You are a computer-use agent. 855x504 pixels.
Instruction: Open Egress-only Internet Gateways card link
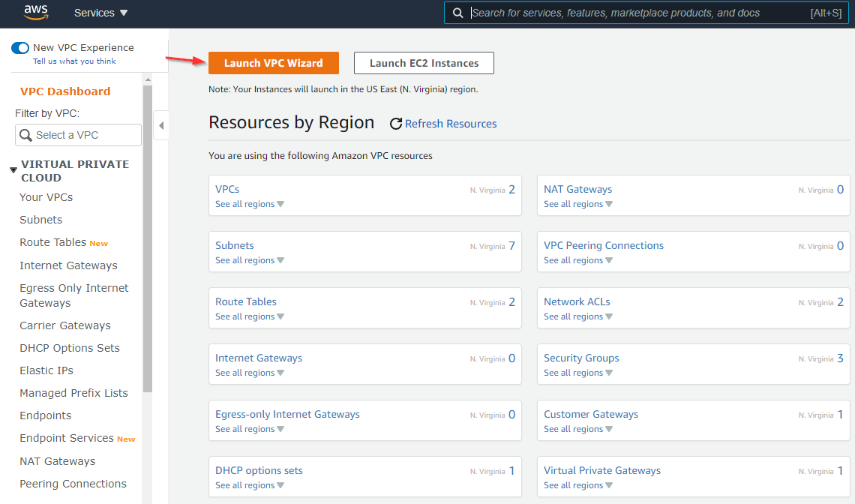pyautogui.click(x=287, y=414)
